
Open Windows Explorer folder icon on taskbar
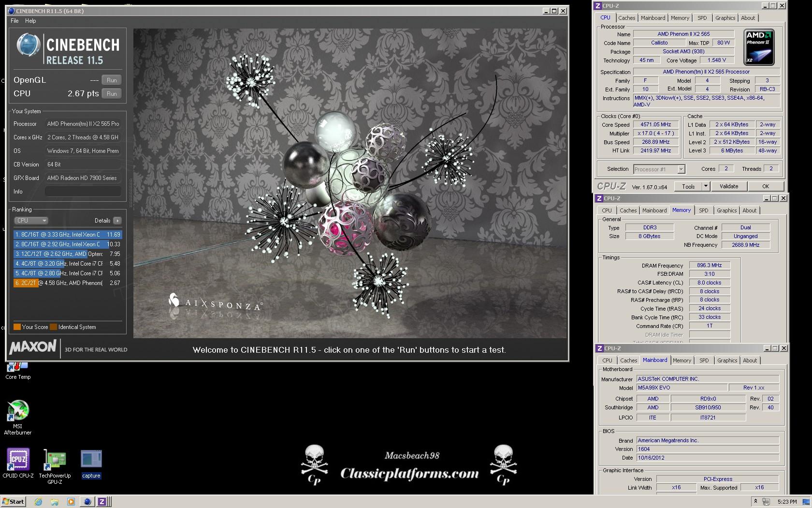pos(55,502)
